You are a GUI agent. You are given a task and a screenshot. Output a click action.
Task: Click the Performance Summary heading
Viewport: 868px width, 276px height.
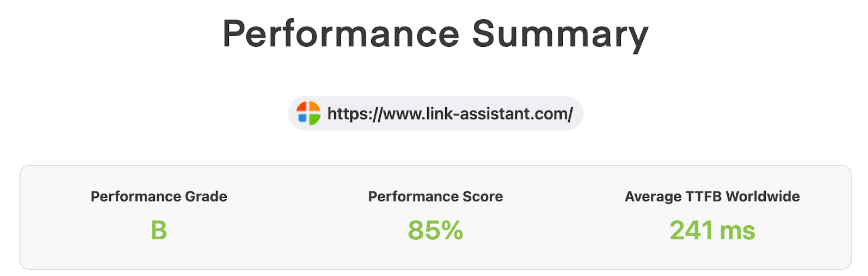coord(435,34)
